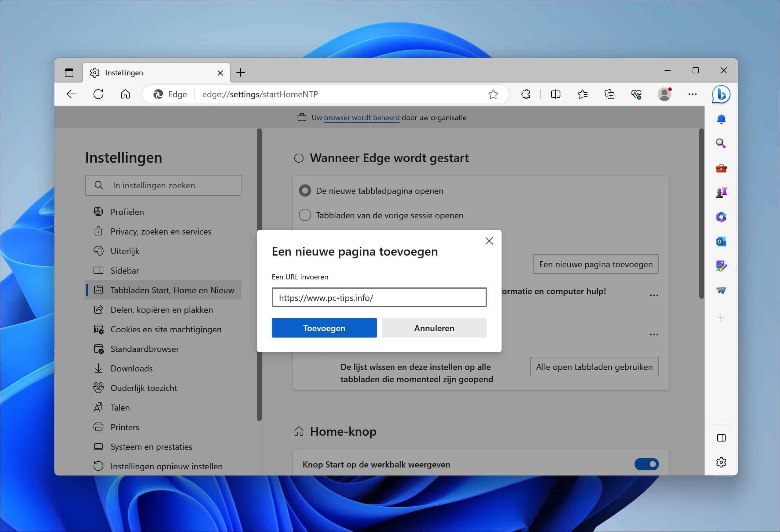Open the Bing Chat icon in the sidebar
The height and width of the screenshot is (532, 780).
coord(721,94)
